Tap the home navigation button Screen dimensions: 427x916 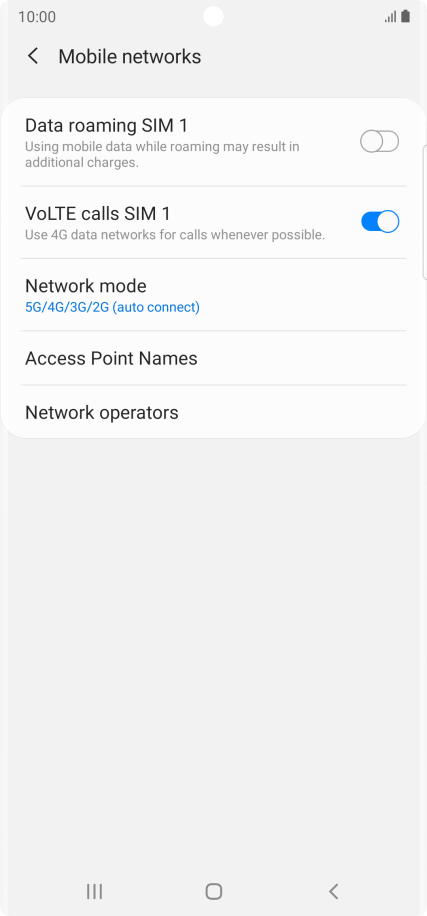[214, 891]
